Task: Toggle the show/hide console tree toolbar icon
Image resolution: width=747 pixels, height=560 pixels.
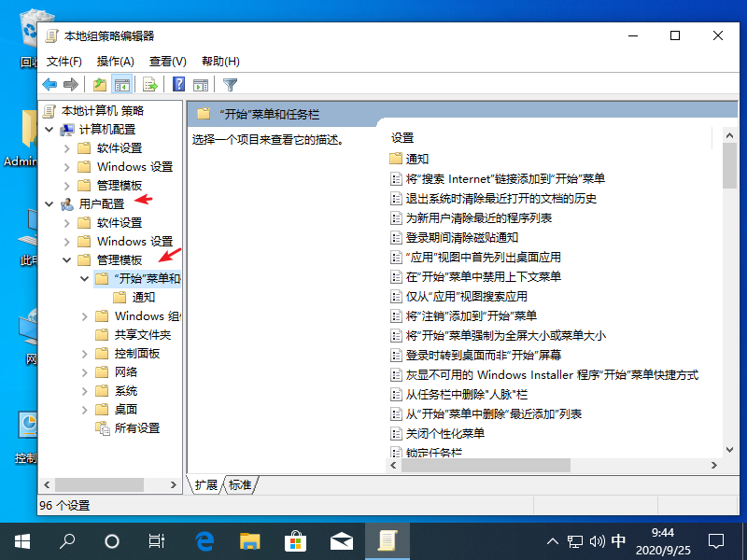Action: (122, 84)
